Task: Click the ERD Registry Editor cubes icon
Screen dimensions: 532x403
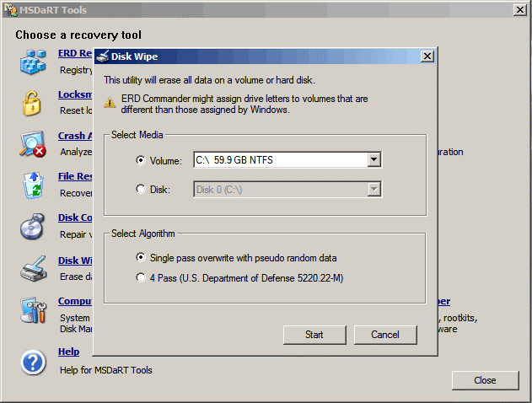Action: coord(33,62)
